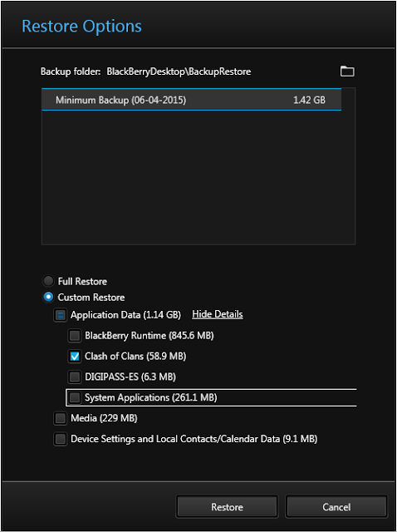Click the 1.42 GB size value
Screen dimensions: 397x532
309,100
